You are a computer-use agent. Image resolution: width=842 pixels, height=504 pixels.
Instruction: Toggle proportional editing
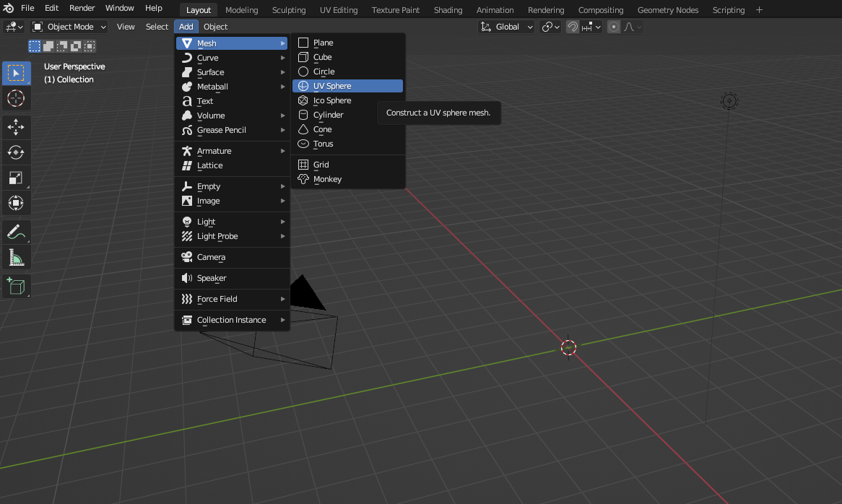click(x=613, y=27)
